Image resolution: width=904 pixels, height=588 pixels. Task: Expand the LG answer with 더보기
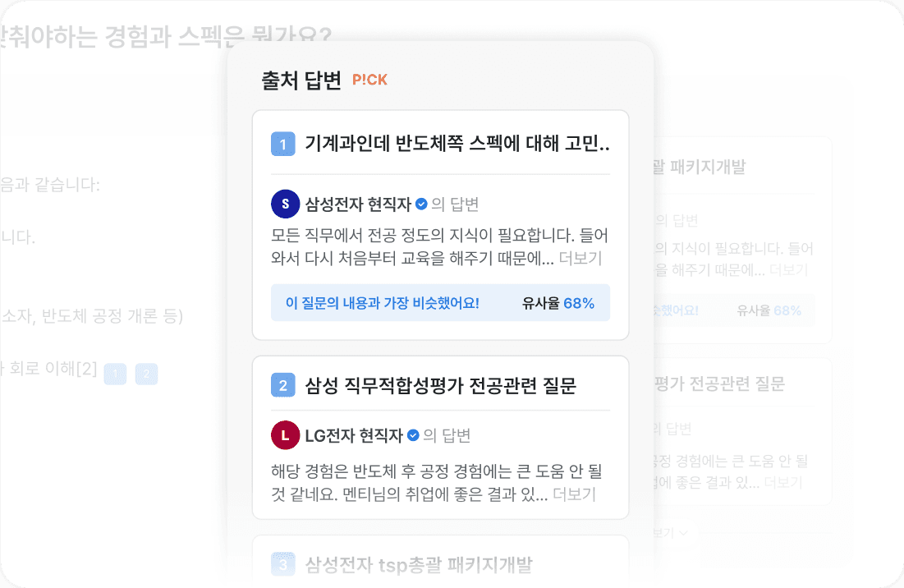coord(574,494)
